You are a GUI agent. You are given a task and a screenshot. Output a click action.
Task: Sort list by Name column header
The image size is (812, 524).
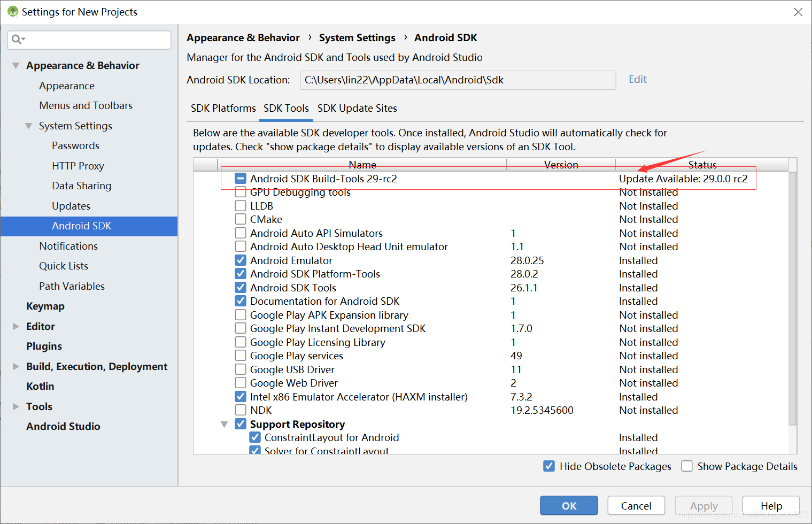[362, 165]
